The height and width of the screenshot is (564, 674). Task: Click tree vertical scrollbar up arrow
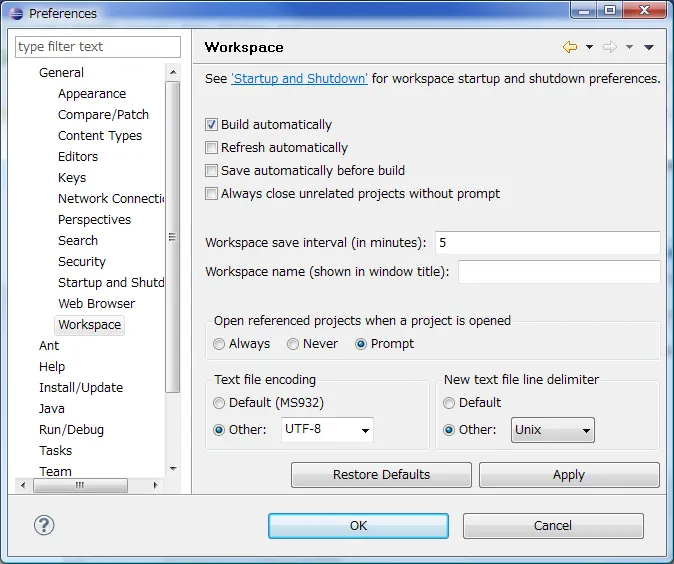(x=173, y=72)
